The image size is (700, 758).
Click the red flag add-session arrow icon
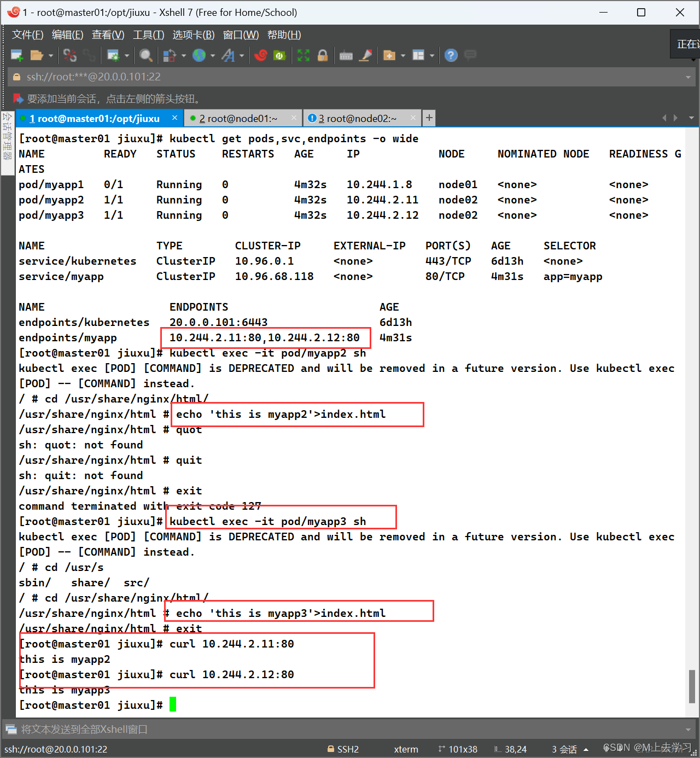[x=18, y=98]
